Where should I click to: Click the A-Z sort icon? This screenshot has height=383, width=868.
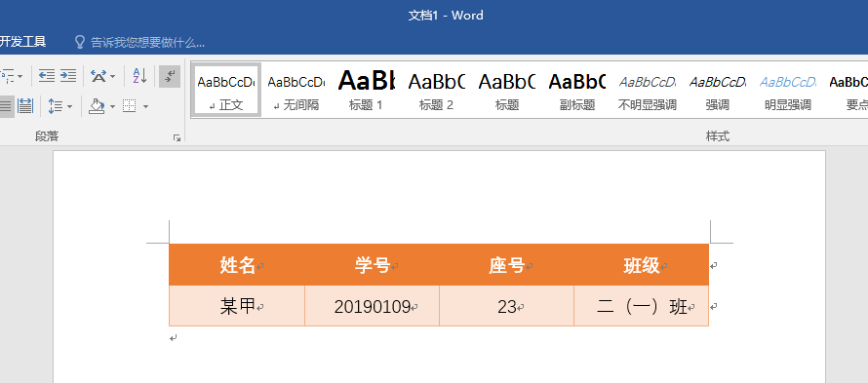point(139,76)
